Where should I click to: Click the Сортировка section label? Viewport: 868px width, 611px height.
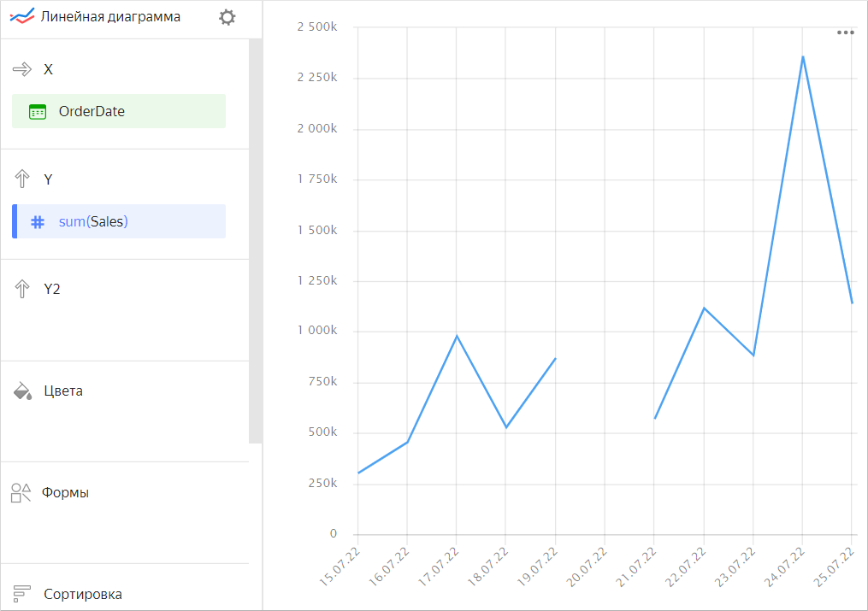(83, 594)
